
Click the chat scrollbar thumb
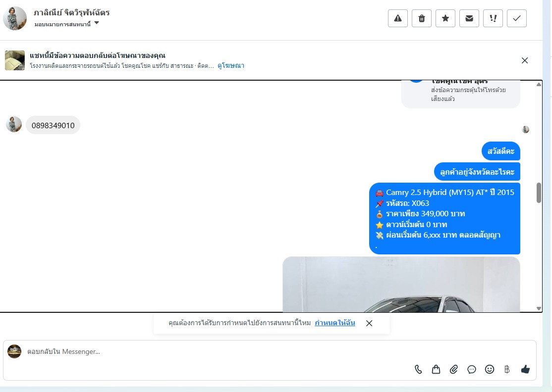tap(539, 193)
